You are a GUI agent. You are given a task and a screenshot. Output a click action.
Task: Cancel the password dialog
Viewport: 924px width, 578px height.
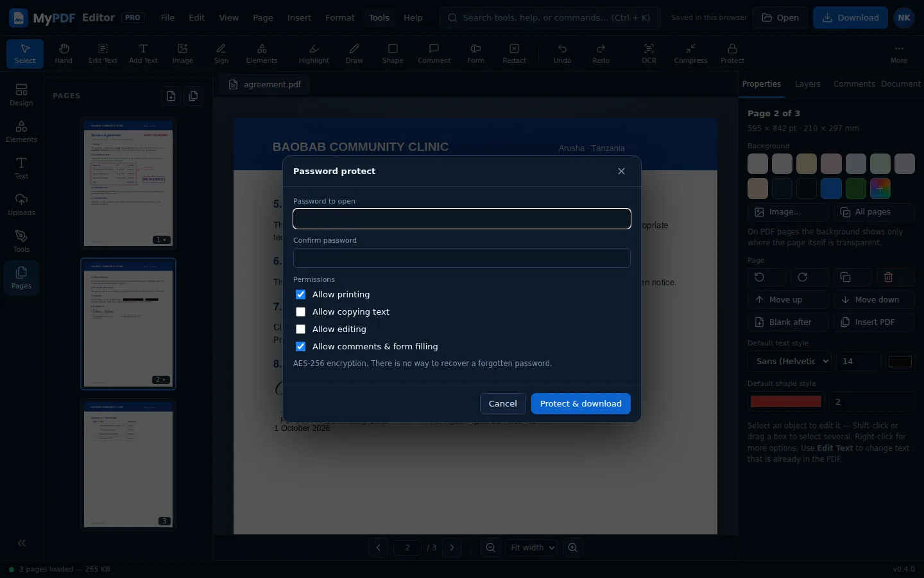click(502, 404)
